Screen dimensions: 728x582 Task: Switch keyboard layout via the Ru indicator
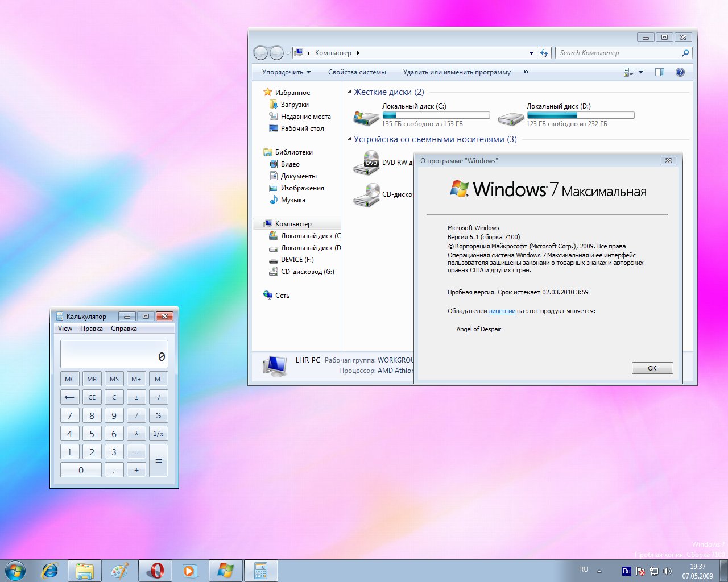626,571
